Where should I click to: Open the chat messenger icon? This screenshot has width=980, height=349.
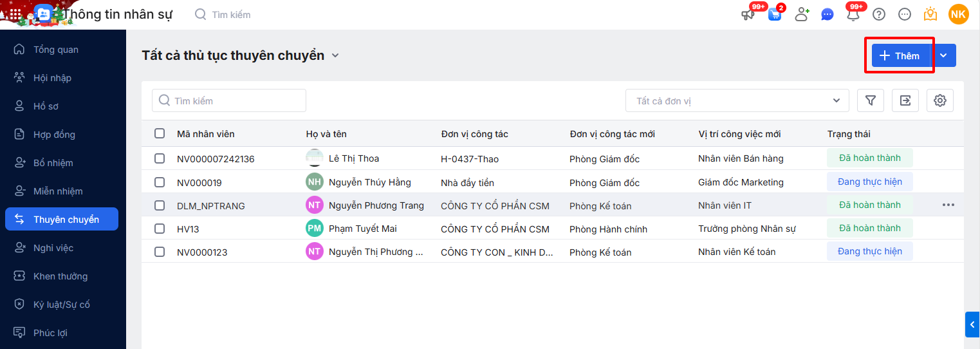click(x=827, y=14)
